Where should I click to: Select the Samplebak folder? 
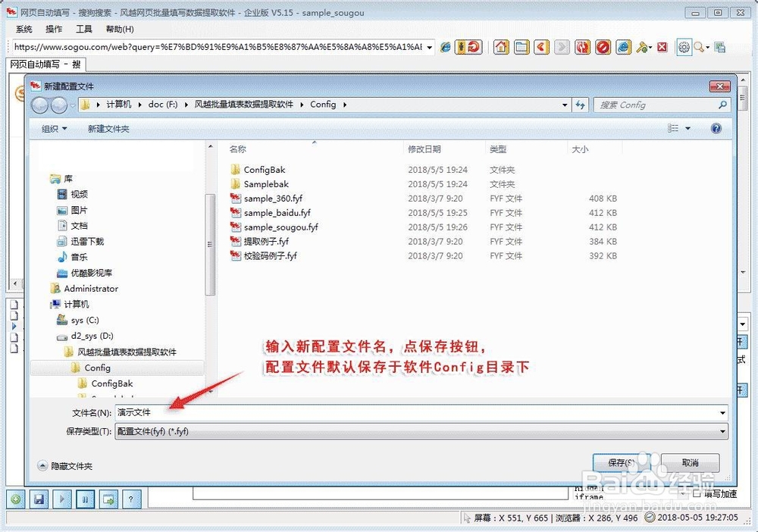(266, 184)
